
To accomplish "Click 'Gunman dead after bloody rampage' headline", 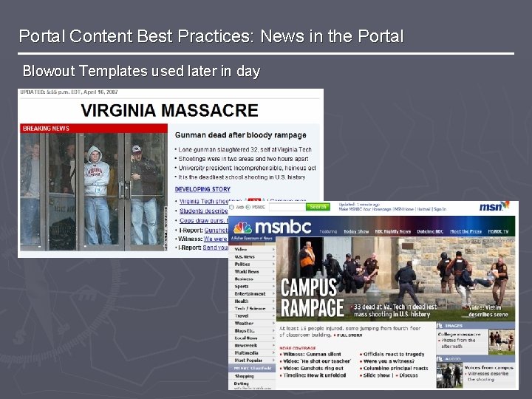I will click(241, 135).
